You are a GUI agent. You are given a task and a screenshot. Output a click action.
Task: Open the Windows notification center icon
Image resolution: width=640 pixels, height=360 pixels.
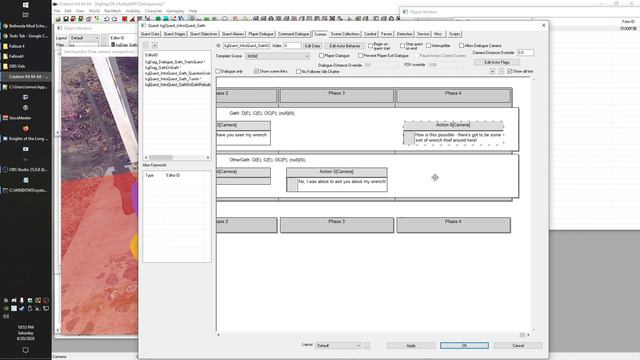(x=25, y=350)
